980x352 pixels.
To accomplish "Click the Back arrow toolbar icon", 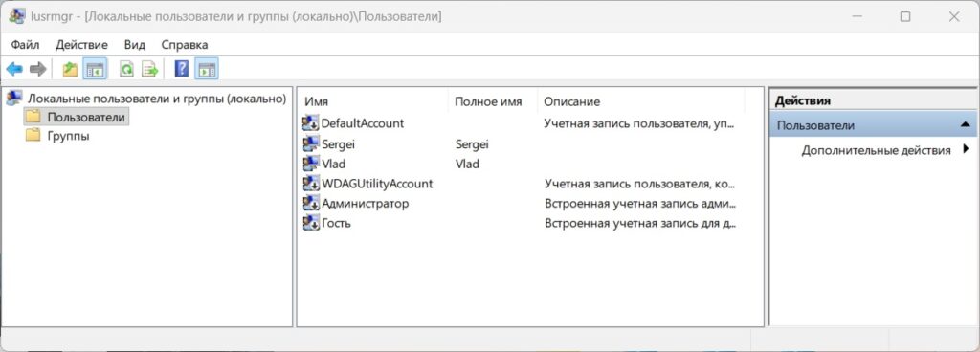I will click(x=13, y=69).
